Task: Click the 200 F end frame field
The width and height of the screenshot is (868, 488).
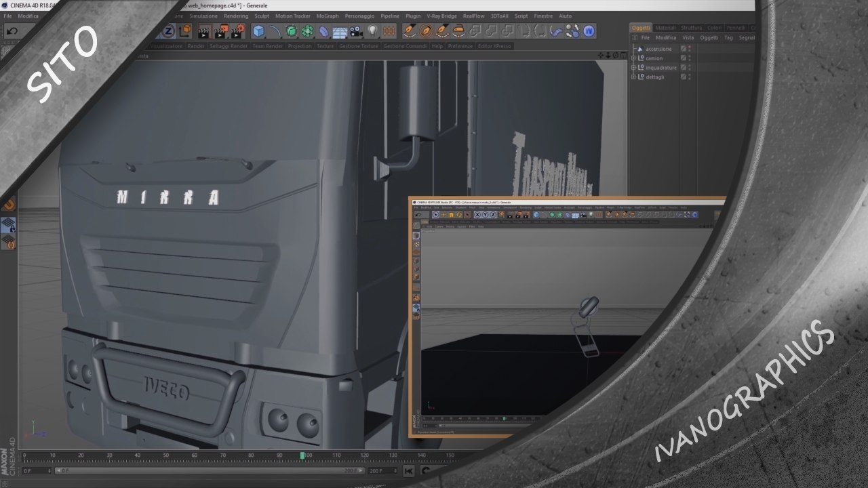Action: tap(382, 470)
